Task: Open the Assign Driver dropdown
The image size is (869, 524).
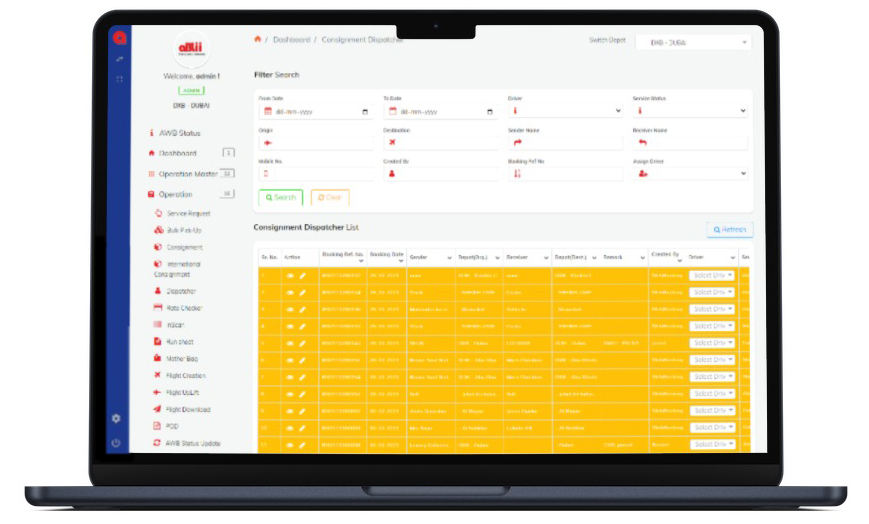Action: click(x=689, y=173)
